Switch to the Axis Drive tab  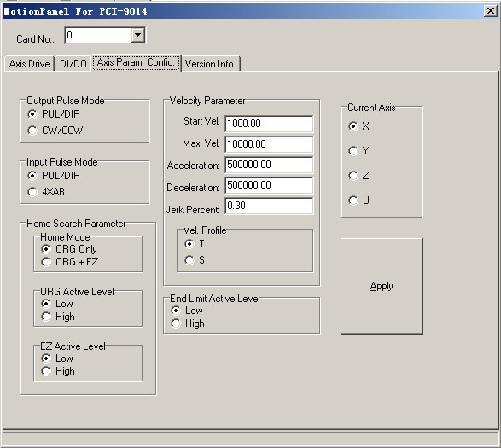pyautogui.click(x=29, y=64)
